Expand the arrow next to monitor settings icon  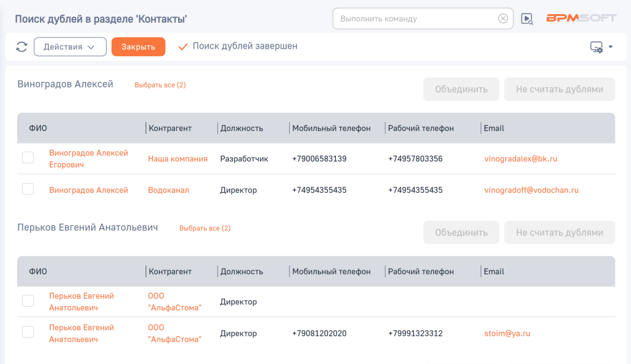click(x=611, y=47)
